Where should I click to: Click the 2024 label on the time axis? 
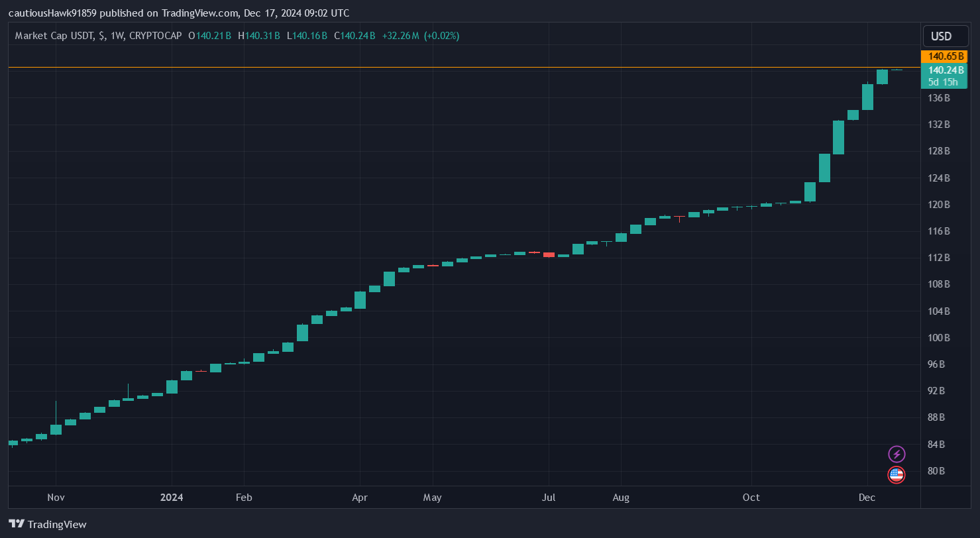(x=172, y=497)
